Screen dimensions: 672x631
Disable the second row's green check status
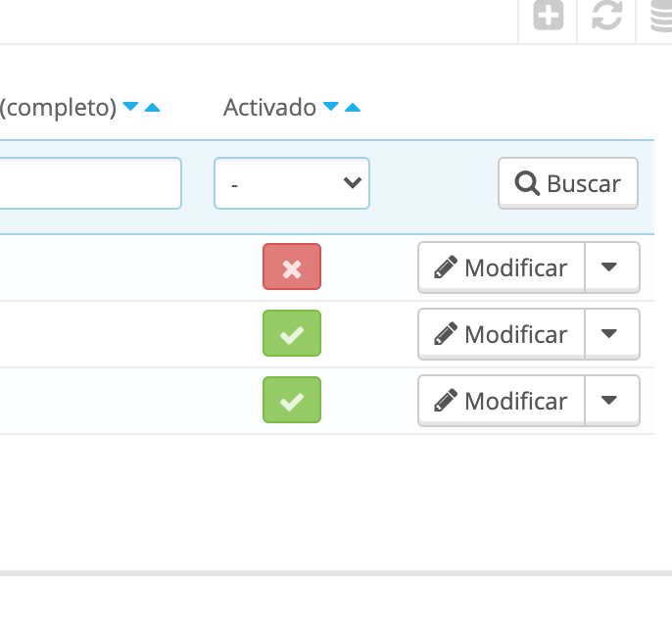[292, 334]
